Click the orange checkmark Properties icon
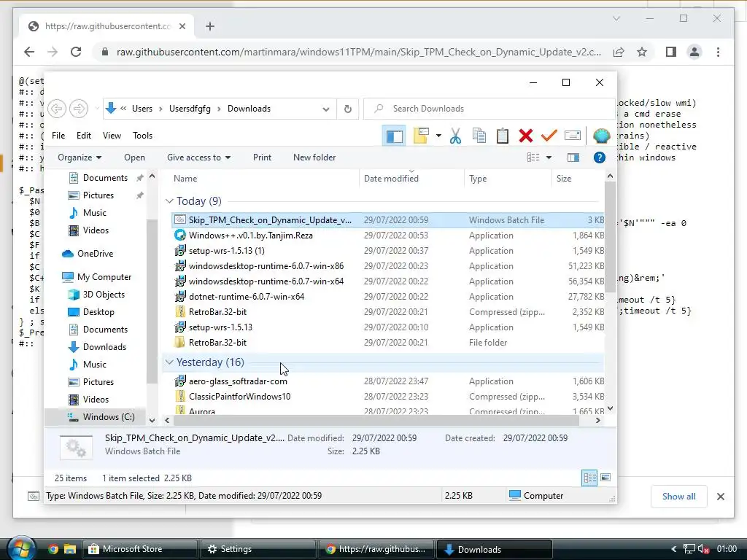This screenshot has height=560, width=747. coord(549,136)
